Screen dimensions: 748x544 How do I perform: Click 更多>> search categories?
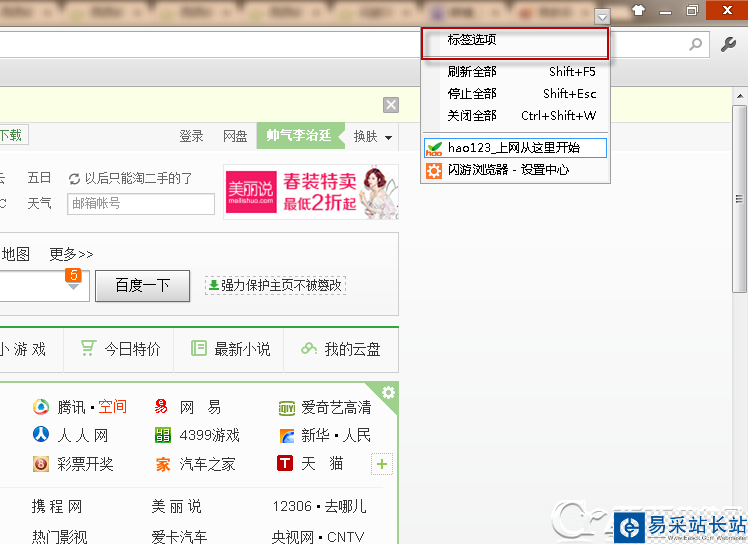click(72, 254)
